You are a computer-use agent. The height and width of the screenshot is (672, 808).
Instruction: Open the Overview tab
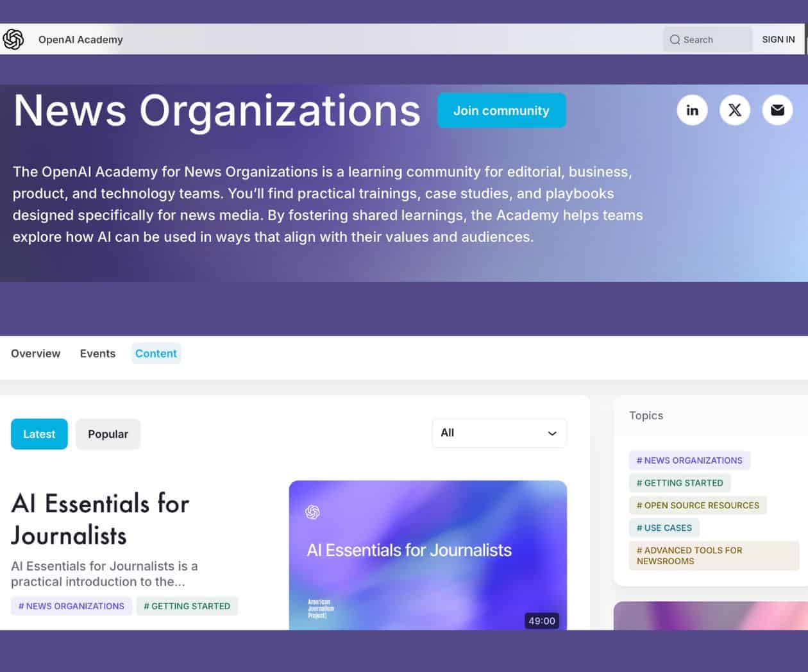pos(35,353)
